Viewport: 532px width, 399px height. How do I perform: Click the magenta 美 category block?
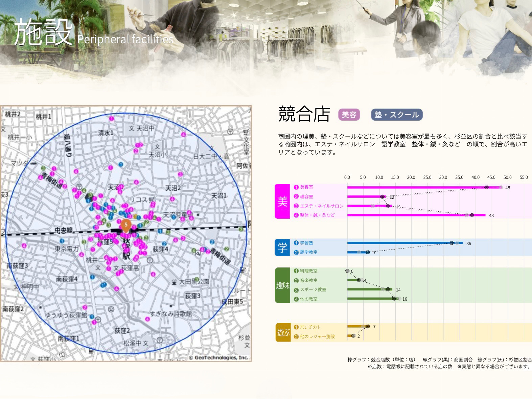[x=282, y=201]
